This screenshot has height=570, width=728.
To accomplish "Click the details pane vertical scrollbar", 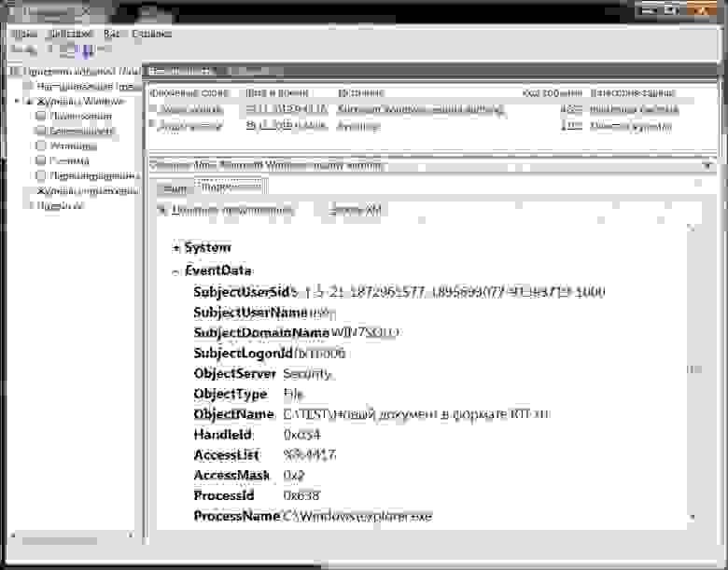I will 693,369.
